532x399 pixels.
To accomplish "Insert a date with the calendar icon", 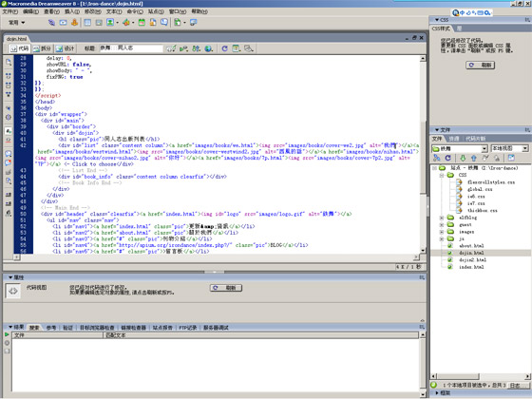I will coord(142,23).
